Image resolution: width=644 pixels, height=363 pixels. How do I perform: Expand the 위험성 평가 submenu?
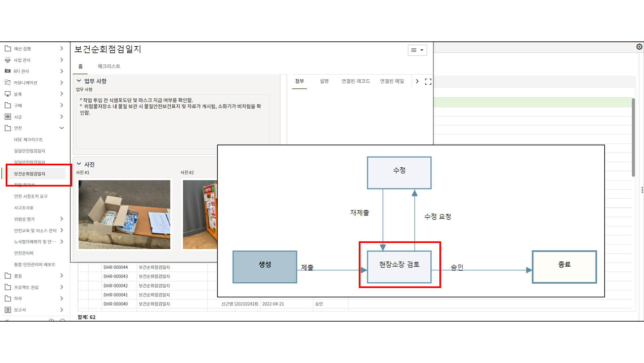[x=62, y=219]
